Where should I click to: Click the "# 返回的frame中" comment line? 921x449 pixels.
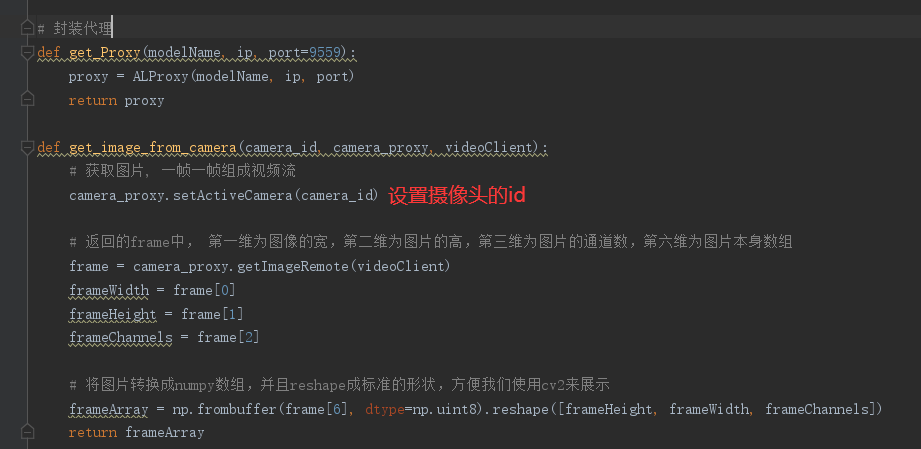pos(431,242)
